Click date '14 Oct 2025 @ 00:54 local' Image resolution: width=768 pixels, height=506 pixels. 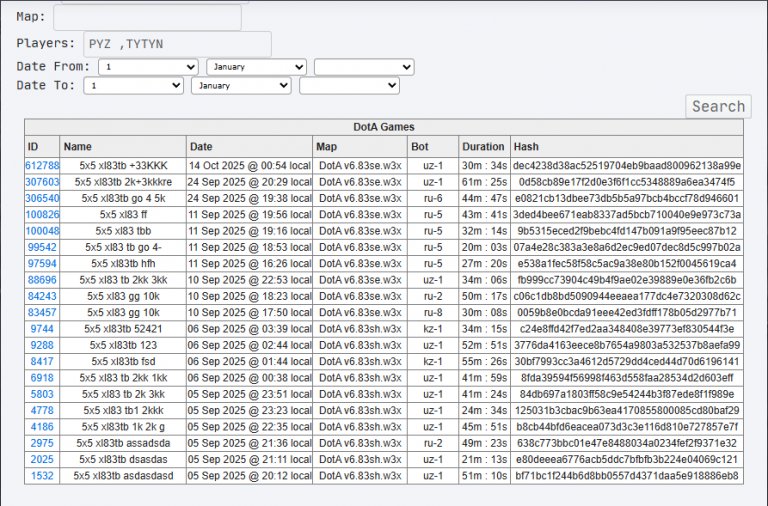tap(249, 166)
